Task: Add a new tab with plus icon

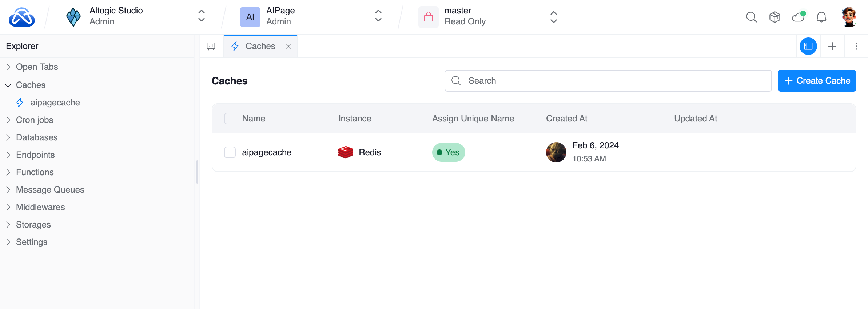Action: click(x=832, y=46)
